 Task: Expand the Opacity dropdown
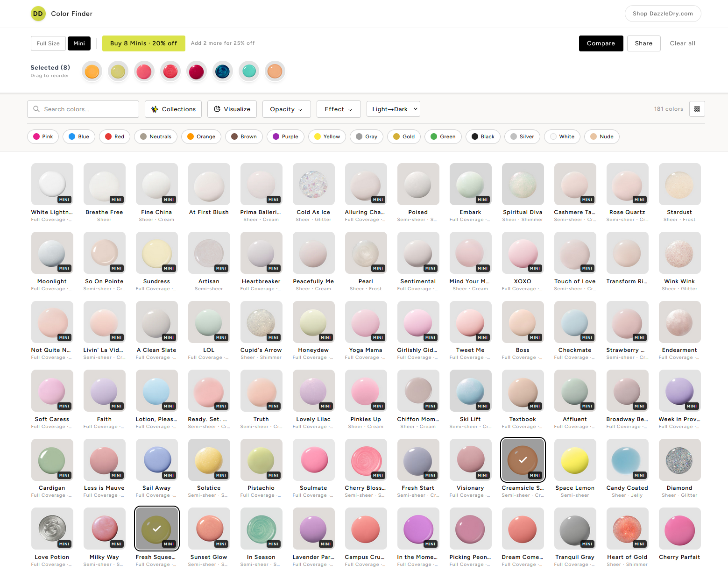(286, 109)
